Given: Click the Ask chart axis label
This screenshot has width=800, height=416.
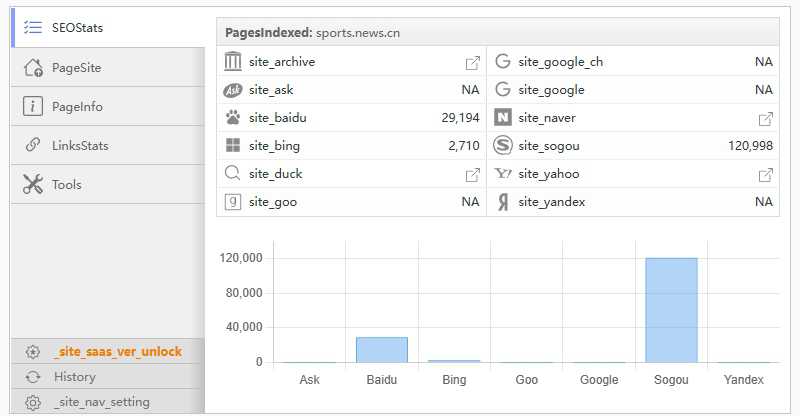Looking at the screenshot, I should [x=309, y=380].
